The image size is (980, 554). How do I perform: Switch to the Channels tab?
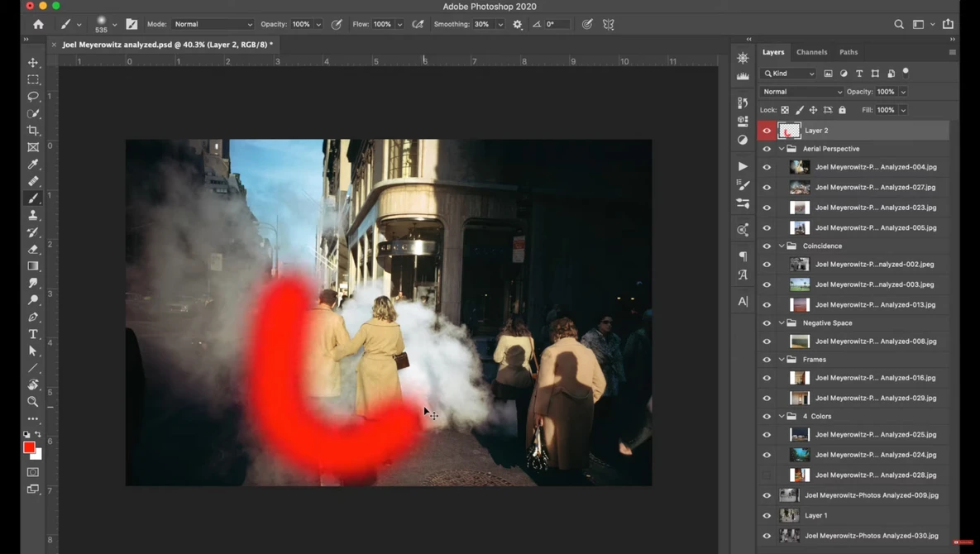tap(811, 52)
